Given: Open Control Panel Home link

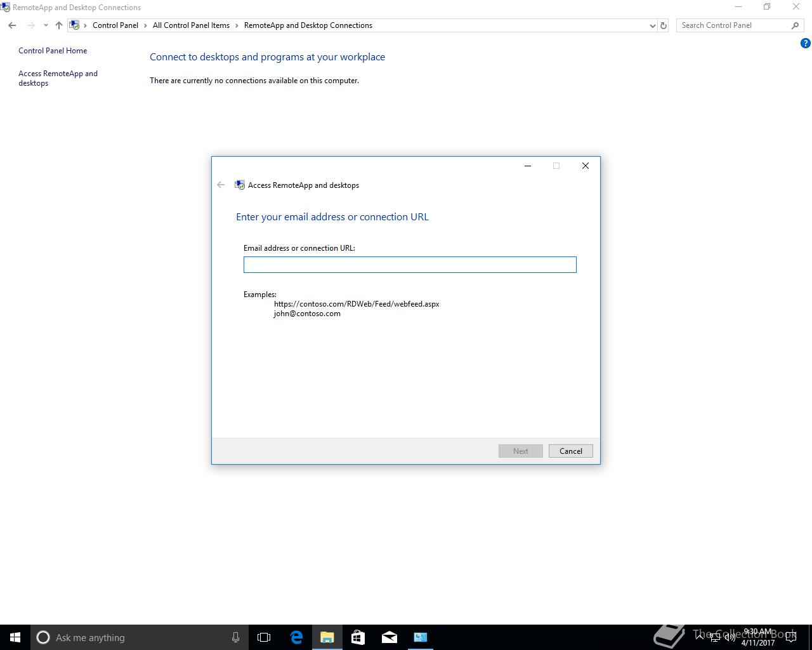Looking at the screenshot, I should pos(53,51).
